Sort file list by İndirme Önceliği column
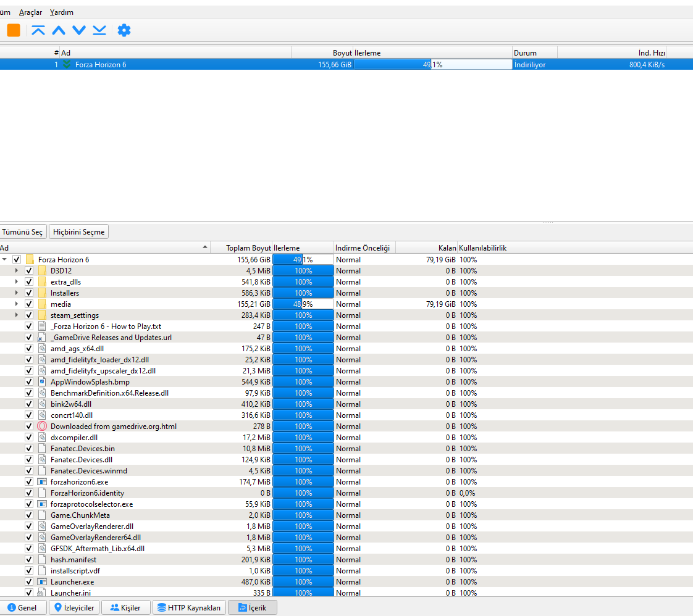This screenshot has height=616, width=693. coord(364,248)
